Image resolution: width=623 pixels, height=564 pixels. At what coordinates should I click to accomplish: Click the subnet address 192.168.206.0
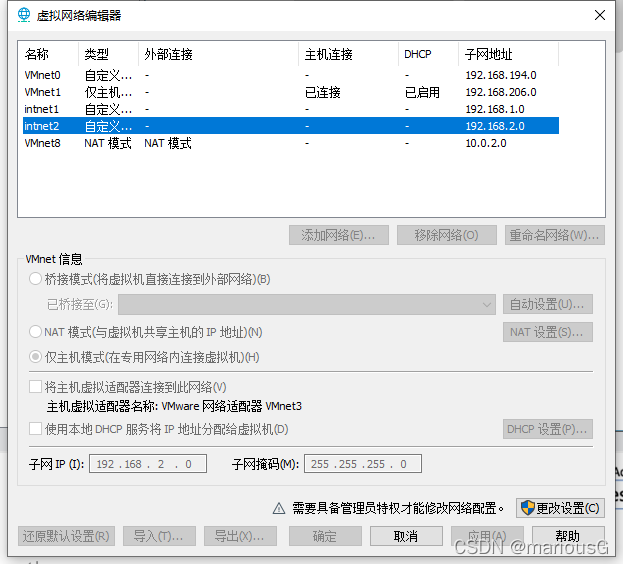tap(501, 92)
